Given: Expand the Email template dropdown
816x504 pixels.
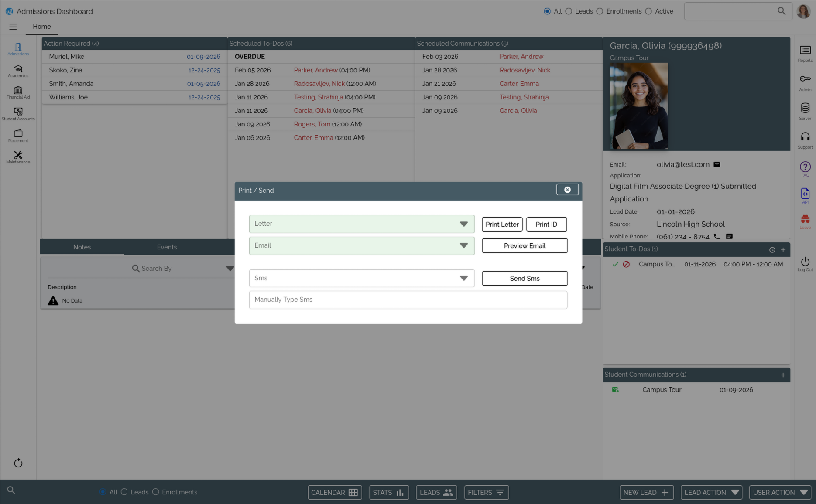Looking at the screenshot, I should tap(463, 246).
